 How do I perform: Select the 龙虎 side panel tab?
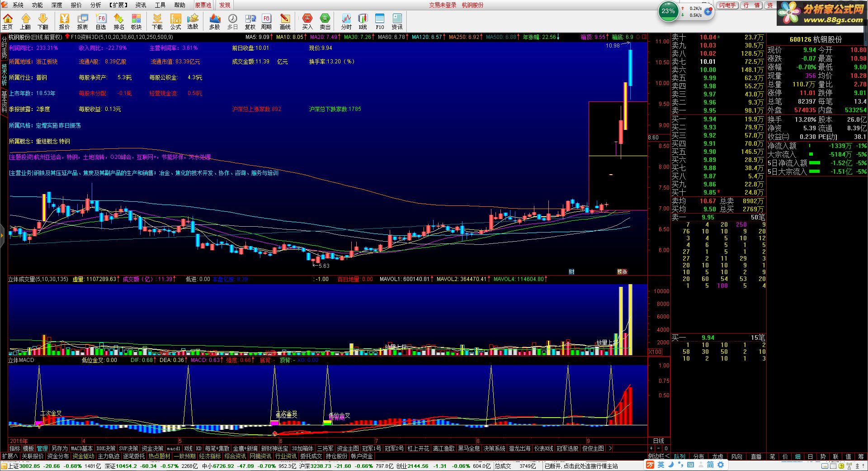717,457
